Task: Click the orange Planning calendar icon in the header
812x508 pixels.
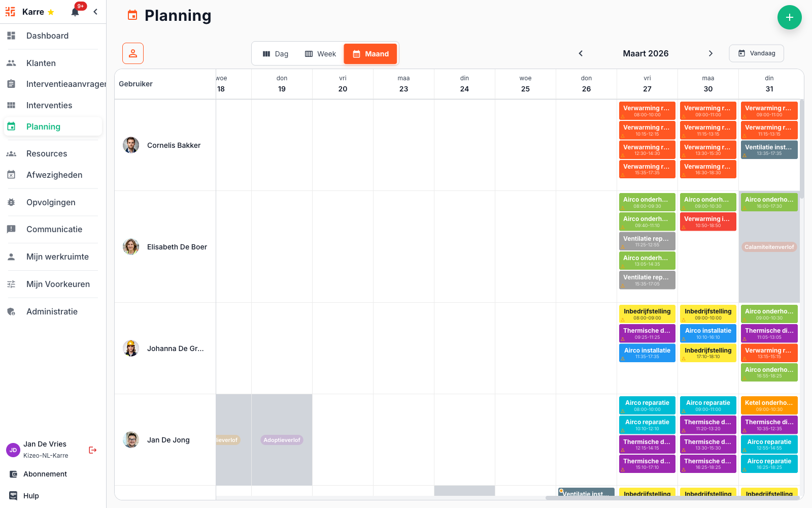Action: [132, 15]
